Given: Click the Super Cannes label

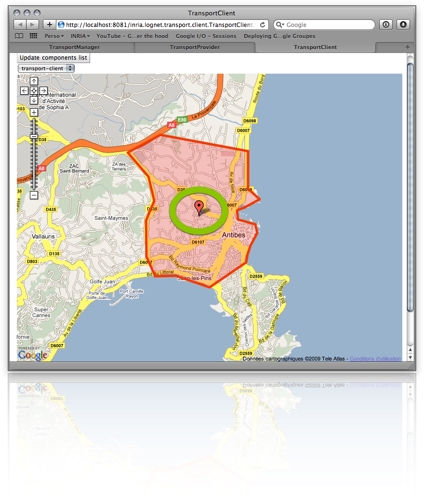Looking at the screenshot, I should tap(41, 312).
